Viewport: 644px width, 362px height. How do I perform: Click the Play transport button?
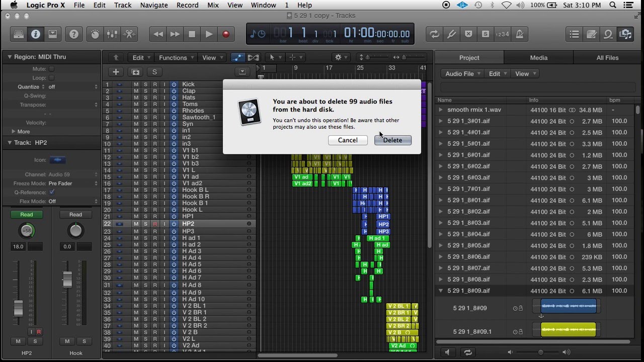[209, 34]
